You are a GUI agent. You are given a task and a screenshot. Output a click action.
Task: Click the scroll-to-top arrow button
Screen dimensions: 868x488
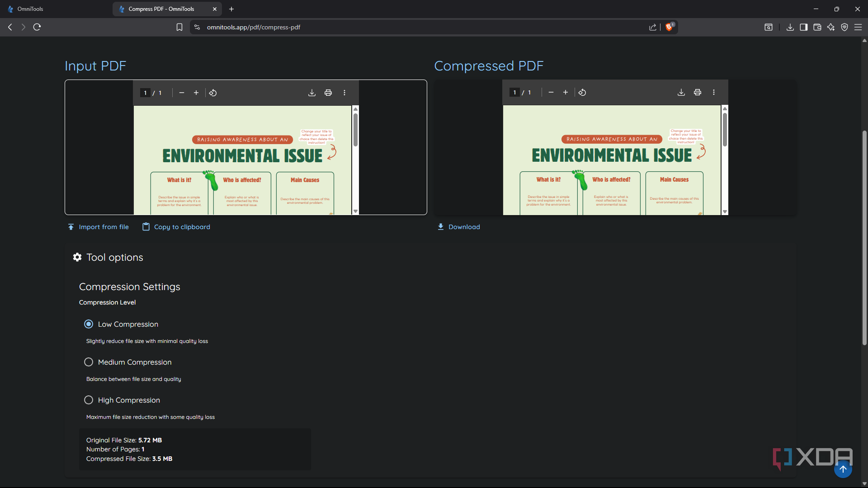pyautogui.click(x=843, y=469)
